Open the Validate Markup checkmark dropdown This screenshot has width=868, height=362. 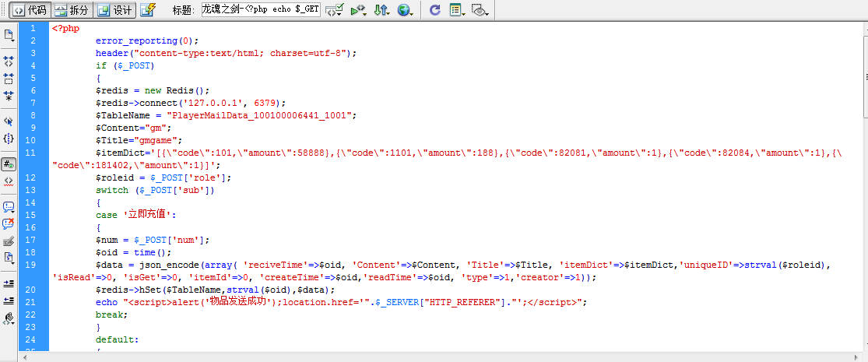point(335,10)
